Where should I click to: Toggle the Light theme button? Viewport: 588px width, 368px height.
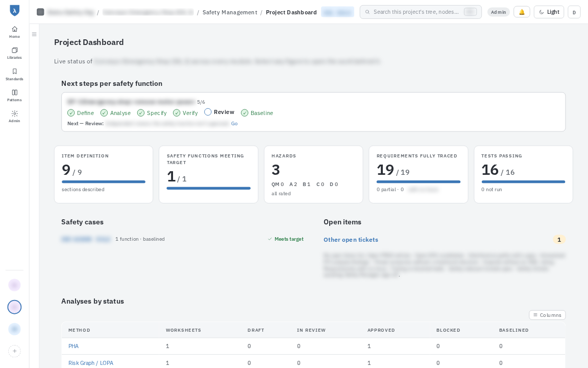(x=549, y=12)
